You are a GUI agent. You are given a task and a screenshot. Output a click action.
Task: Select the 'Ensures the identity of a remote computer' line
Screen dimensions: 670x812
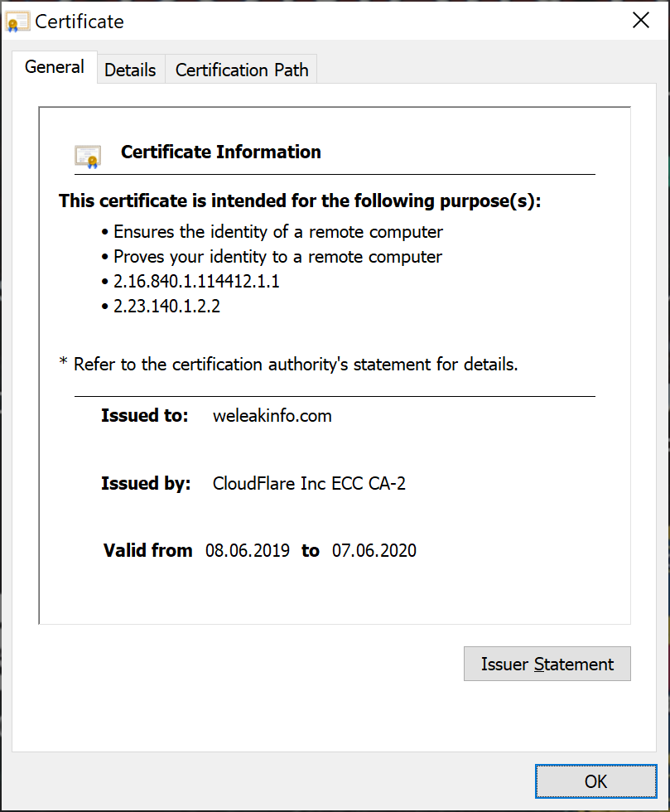click(278, 232)
